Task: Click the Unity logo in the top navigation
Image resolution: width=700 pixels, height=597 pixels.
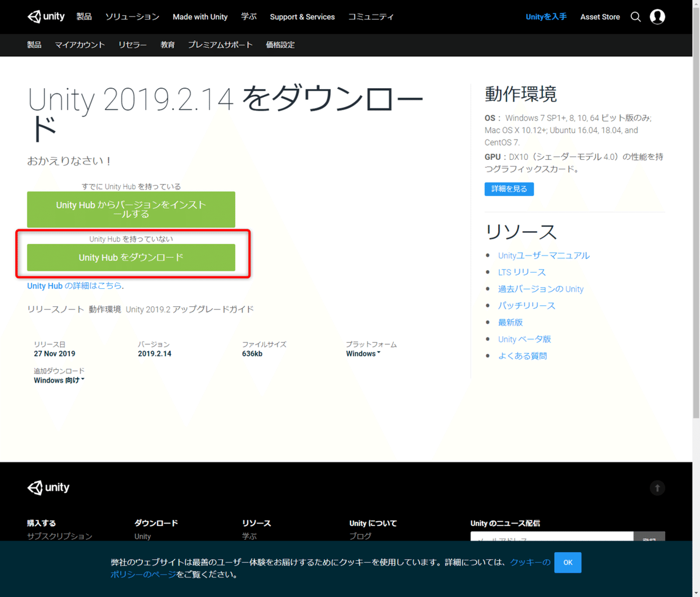Action: click(46, 16)
